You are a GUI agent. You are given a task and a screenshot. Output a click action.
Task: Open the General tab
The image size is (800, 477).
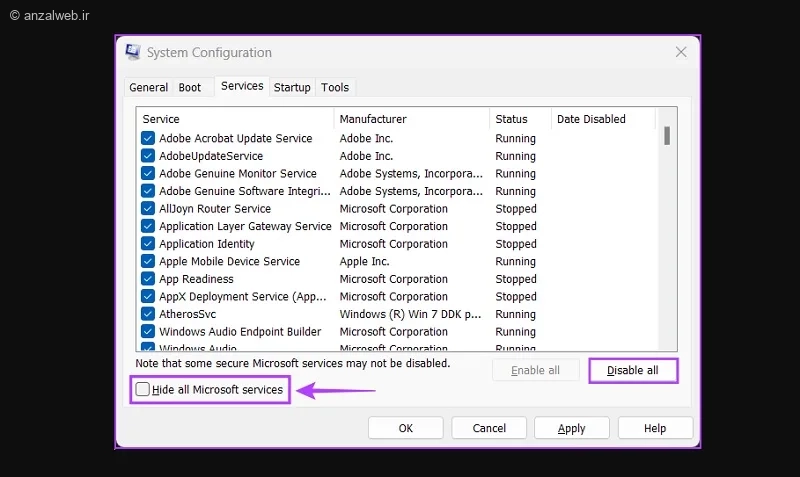point(148,87)
